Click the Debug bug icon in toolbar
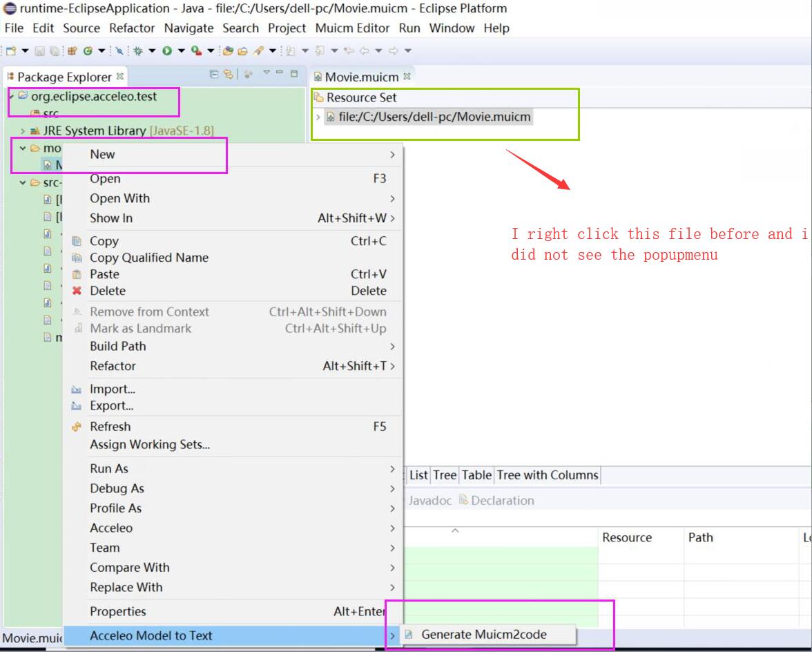Viewport: 812px width, 652px height. [x=138, y=50]
